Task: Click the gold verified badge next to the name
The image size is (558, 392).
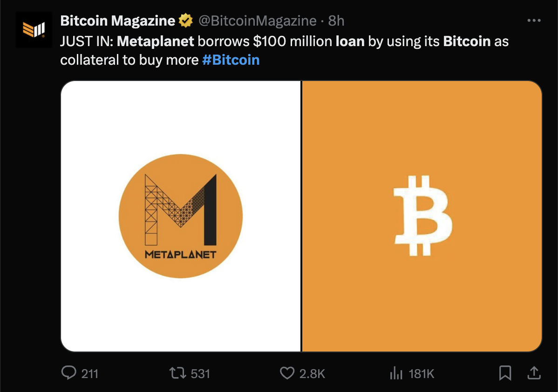Action: point(184,20)
